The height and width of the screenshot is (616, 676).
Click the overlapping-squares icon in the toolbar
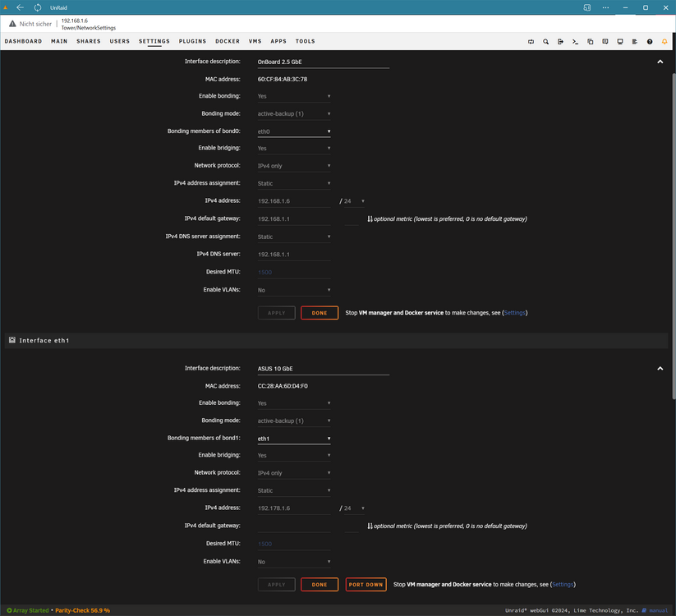click(x=591, y=41)
